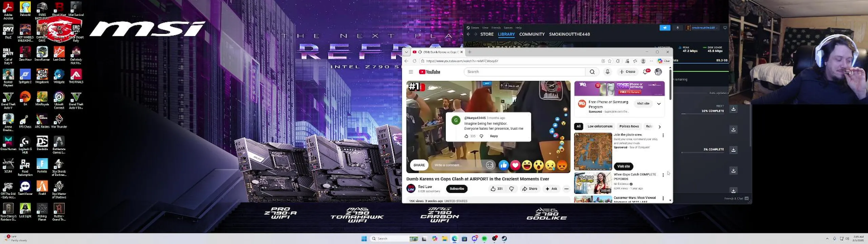Open more actions ellipsis under video

click(566, 189)
